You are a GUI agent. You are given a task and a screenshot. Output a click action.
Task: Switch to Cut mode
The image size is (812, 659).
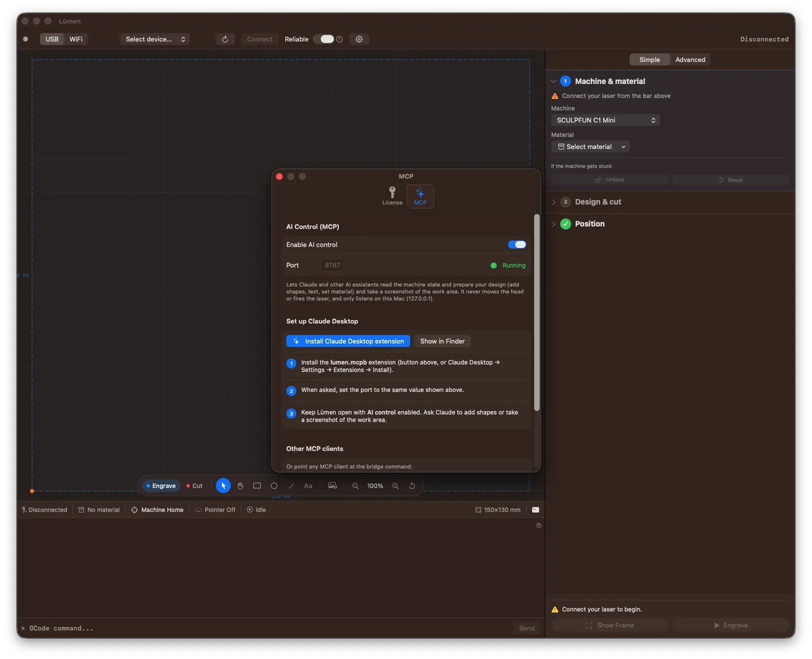click(x=194, y=485)
